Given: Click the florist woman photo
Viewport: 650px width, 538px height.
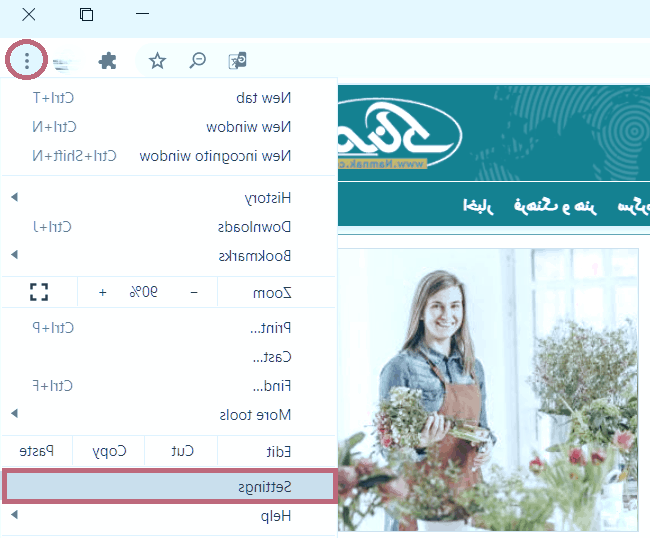Looking at the screenshot, I should [x=488, y=390].
